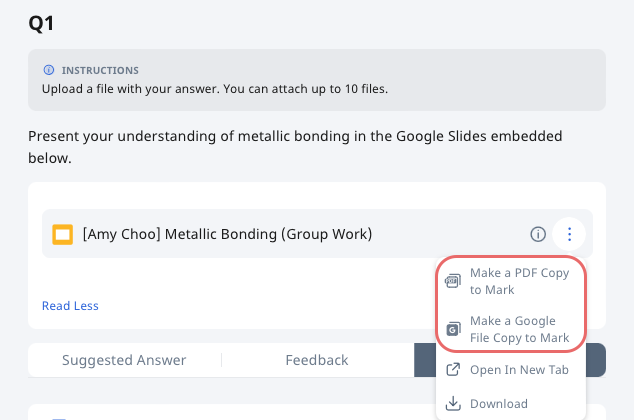The height and width of the screenshot is (420, 634).
Task: Click the PDF copy icon
Action: click(453, 281)
